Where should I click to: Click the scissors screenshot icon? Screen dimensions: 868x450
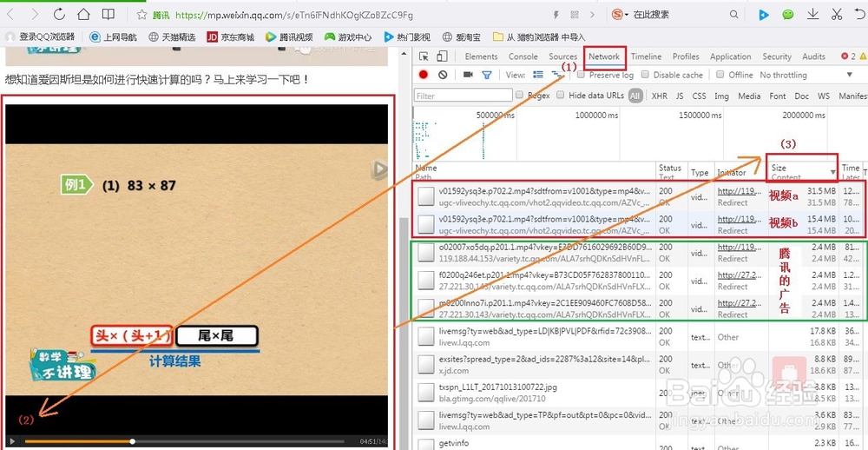tap(837, 15)
